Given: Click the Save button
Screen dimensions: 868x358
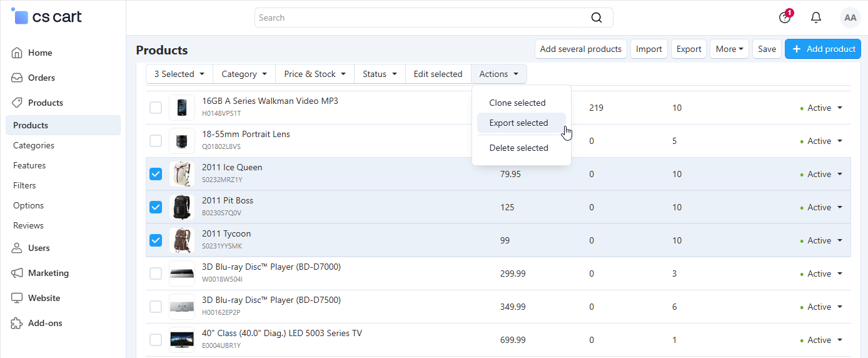Looking at the screenshot, I should point(767,49).
